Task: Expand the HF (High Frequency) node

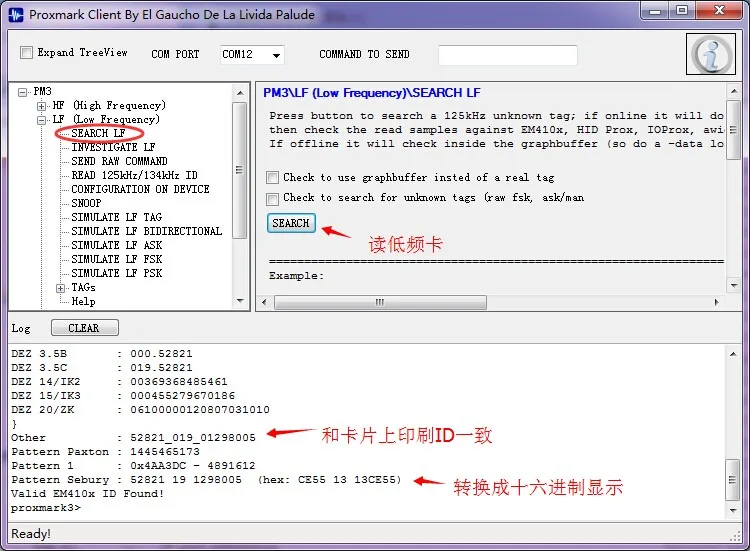Action: click(x=42, y=106)
